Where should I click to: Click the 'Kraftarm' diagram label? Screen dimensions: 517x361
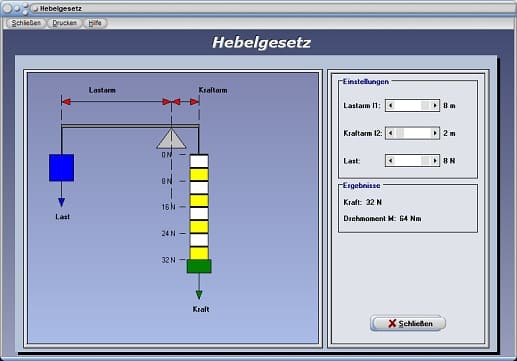click(213, 90)
